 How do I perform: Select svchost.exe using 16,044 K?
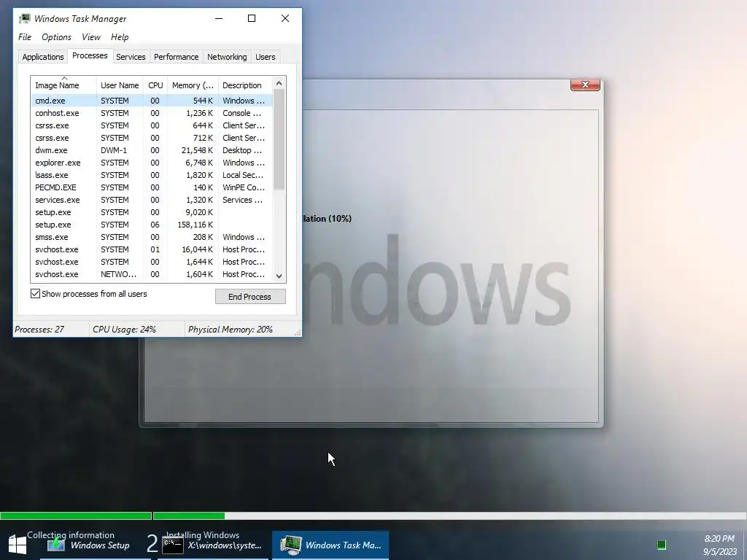click(152, 249)
